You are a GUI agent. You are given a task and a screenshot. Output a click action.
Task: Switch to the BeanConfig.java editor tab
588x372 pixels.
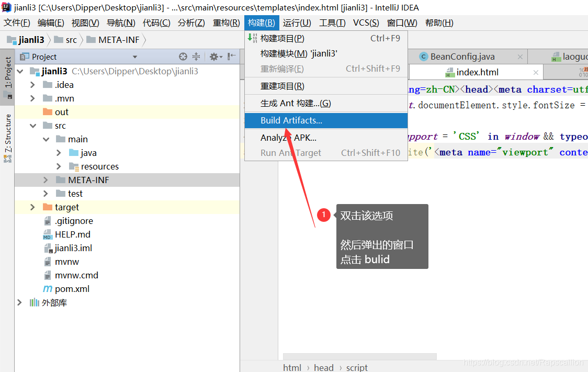point(467,57)
